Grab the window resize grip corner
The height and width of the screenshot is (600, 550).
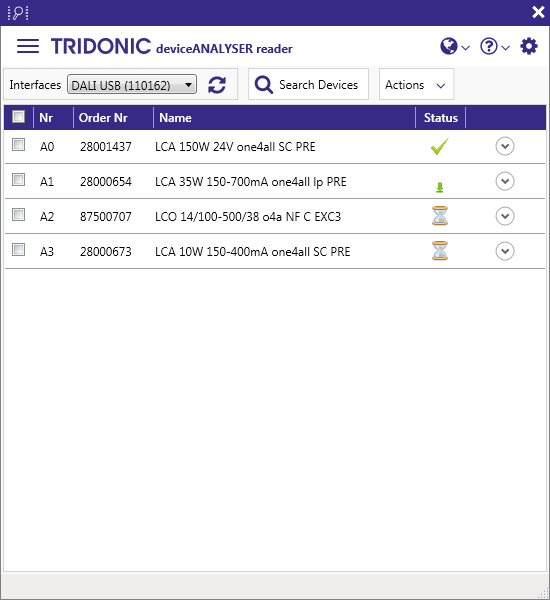[543, 593]
